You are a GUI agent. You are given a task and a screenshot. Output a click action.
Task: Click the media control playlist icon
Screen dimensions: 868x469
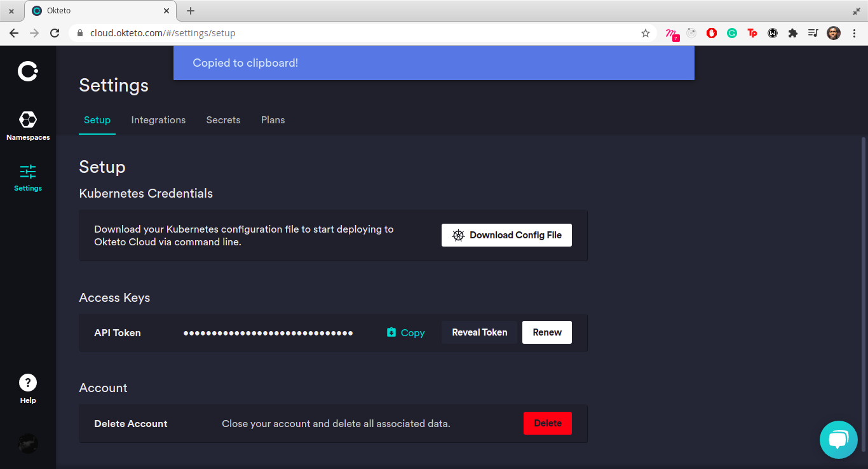pos(813,33)
